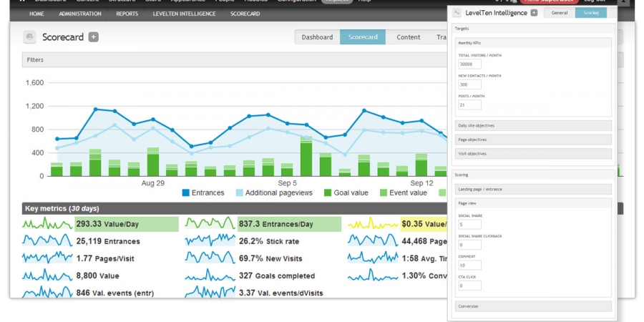
Task: Expand Landing page / entrance section
Action: [x=534, y=189]
